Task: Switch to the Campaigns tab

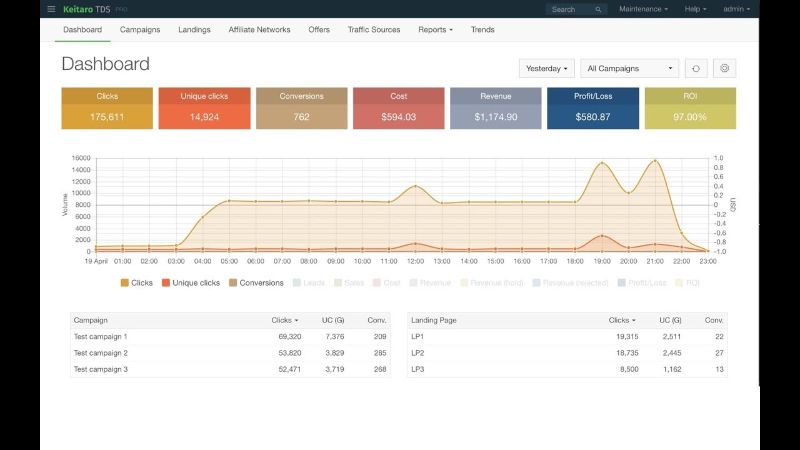Action: (140, 30)
